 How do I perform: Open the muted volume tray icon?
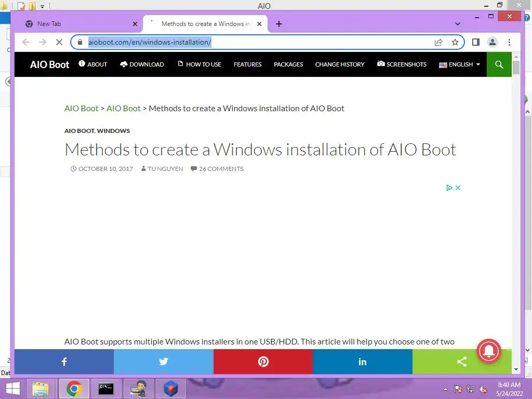[x=483, y=389]
